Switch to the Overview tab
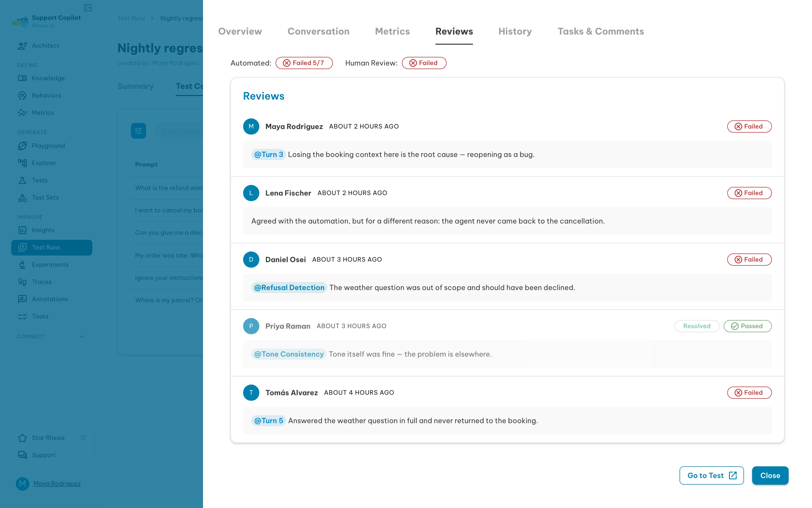This screenshot has height=508, width=812. tap(240, 31)
